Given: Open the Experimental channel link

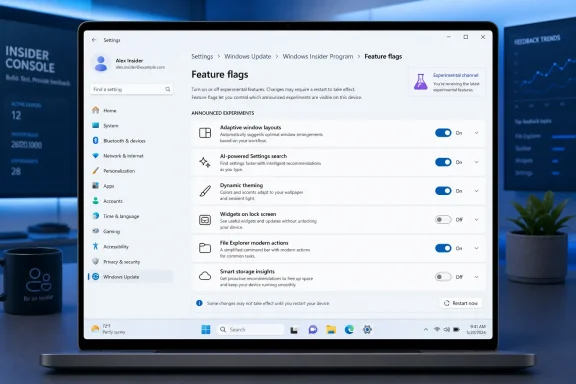Looking at the screenshot, I should (x=456, y=75).
